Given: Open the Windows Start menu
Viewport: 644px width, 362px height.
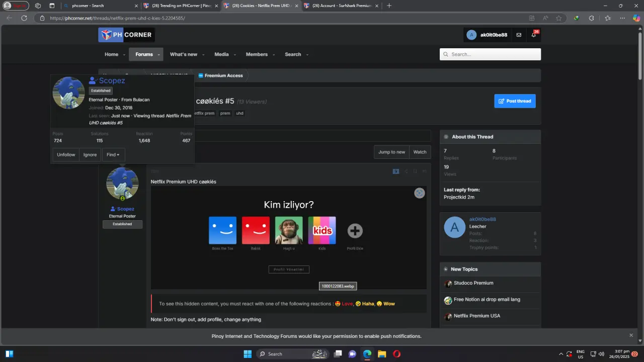Looking at the screenshot, I should tap(248, 354).
